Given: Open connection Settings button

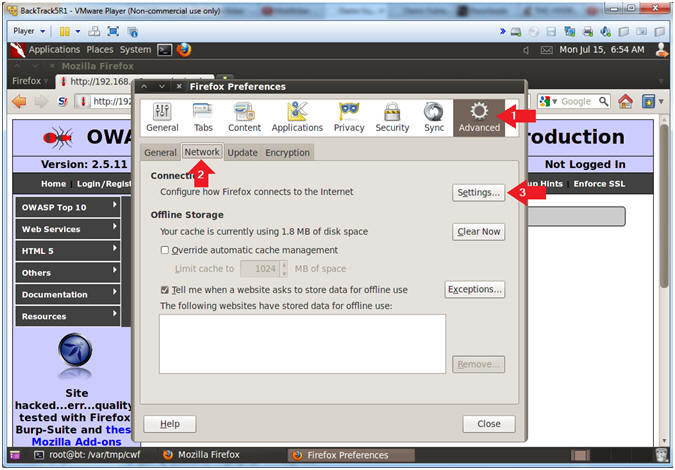Looking at the screenshot, I should (x=478, y=192).
